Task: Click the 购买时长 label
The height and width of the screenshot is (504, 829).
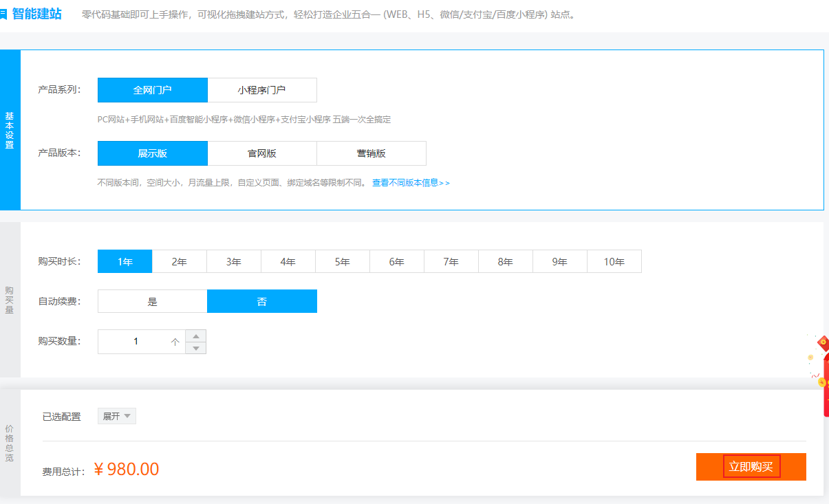Action: pyautogui.click(x=60, y=261)
